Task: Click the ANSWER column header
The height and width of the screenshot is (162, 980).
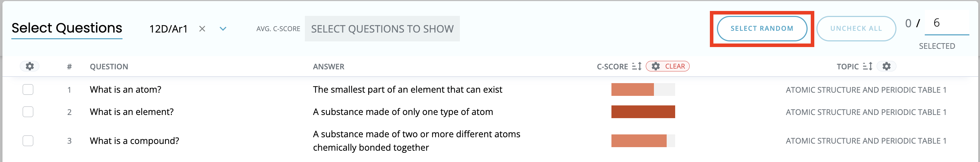Action: [328, 66]
